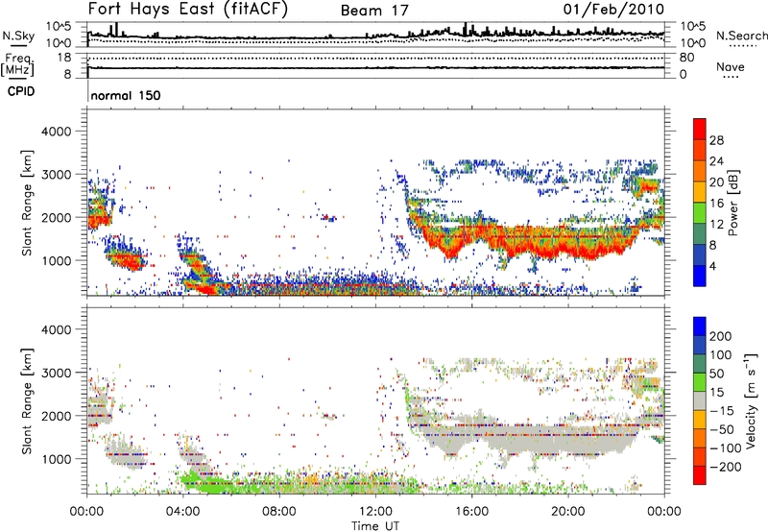Screen dimensions: 768x532
Task: Select the 'N.Search' legend label
Action: (x=741, y=36)
